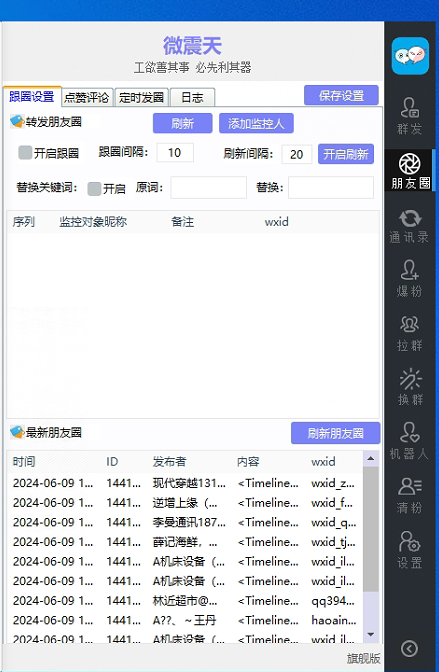Toggle the 替换关键词 开启 checkbox
The height and width of the screenshot is (672, 439).
(x=94, y=189)
